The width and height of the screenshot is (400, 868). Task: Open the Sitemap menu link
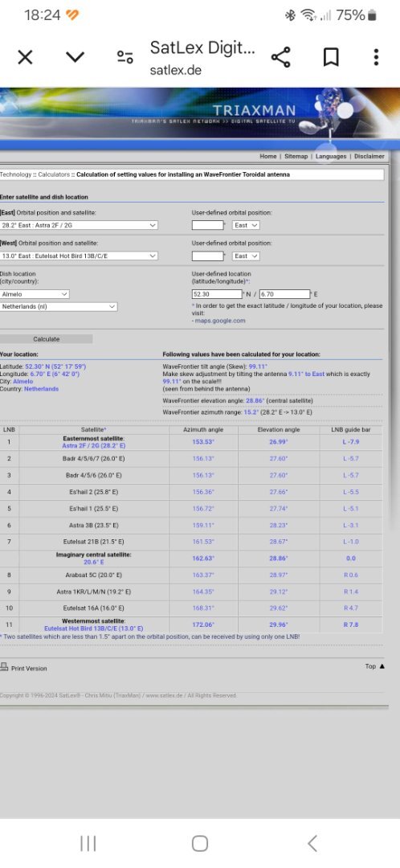tap(296, 156)
